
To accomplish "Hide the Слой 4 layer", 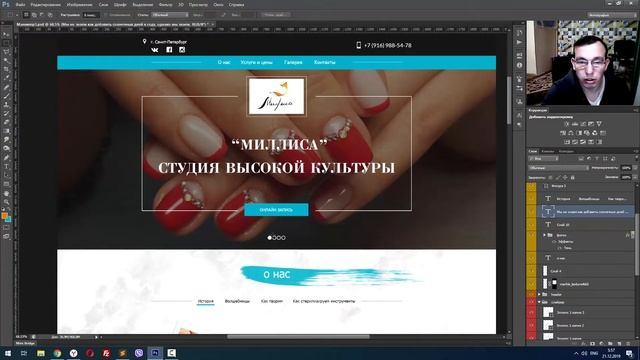I will click(x=531, y=271).
